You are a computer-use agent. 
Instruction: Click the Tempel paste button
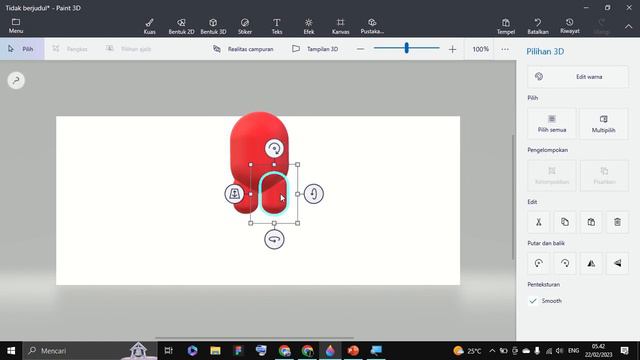click(x=506, y=26)
